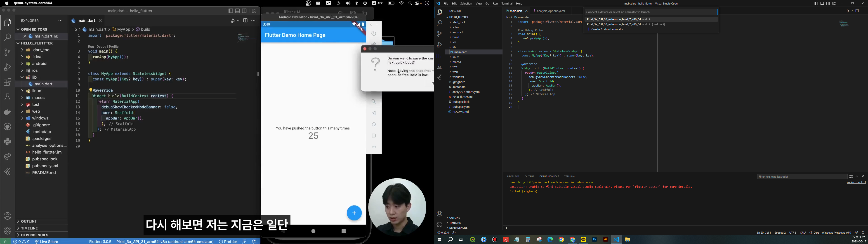Screen dimensions: 868x244
Task: Switch to the PROBLEMS panel tab
Action: [513, 177]
